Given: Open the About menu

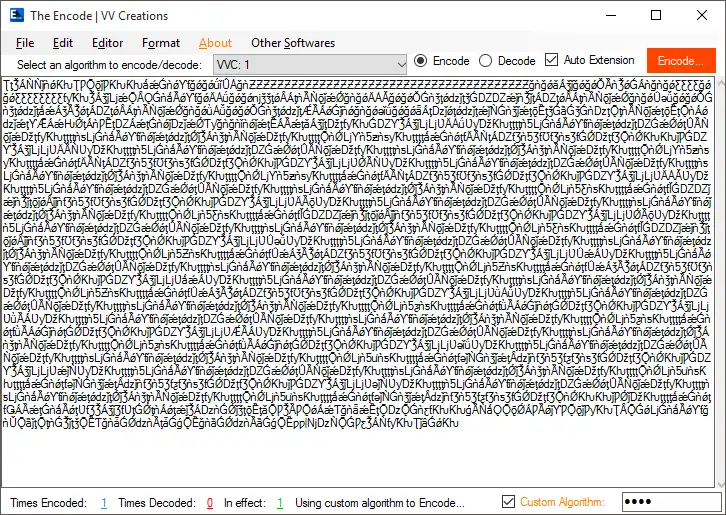Looking at the screenshot, I should pyautogui.click(x=215, y=43).
